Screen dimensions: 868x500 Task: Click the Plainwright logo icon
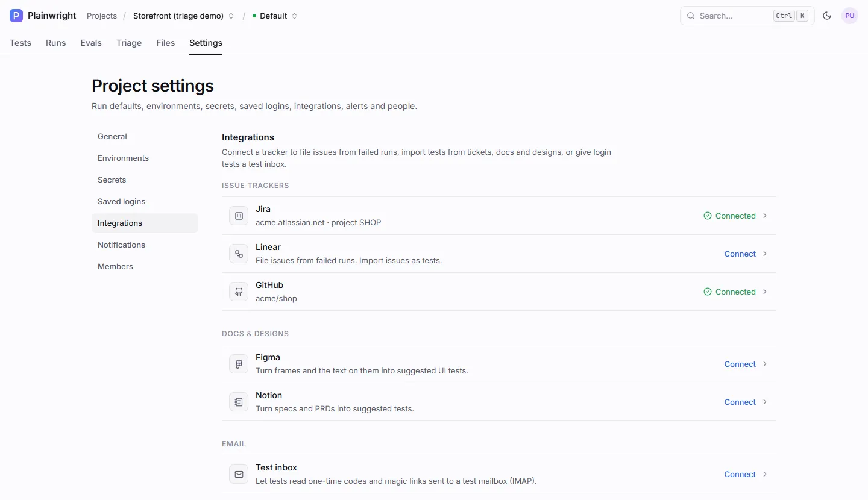tap(16, 16)
